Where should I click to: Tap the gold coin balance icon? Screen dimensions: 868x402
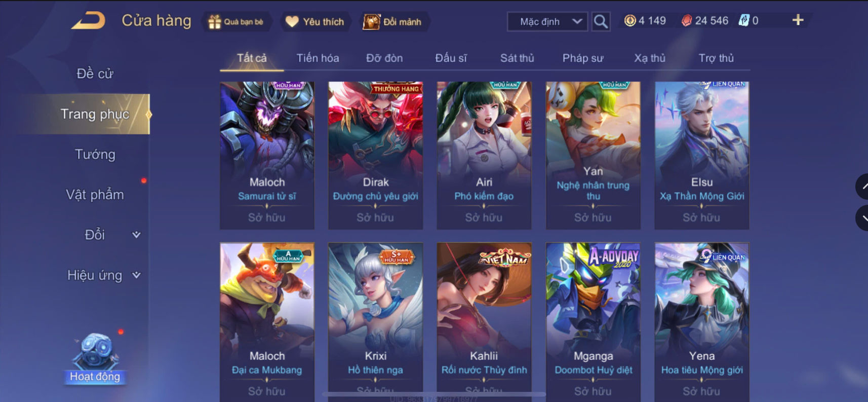point(630,21)
